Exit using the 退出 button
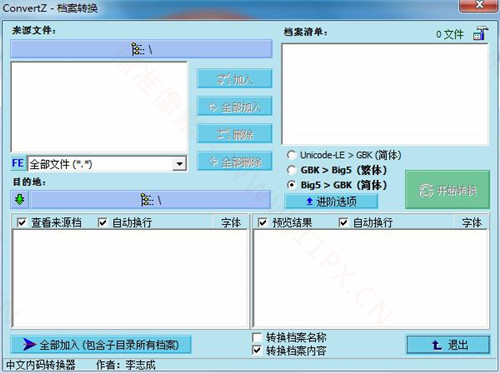Screen dimensions: 500x373 click(448, 345)
